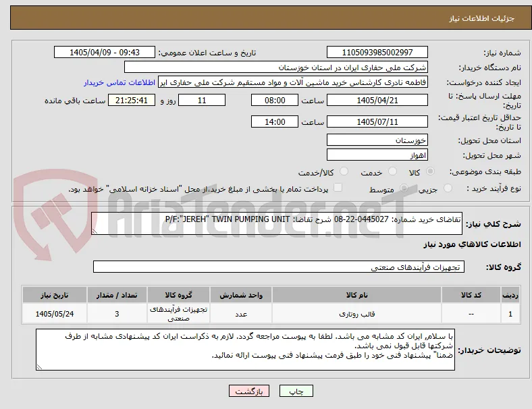This screenshot has width=532, height=409.
Task: Toggle the Islamic treasury payment checkbox
Action: tap(338, 188)
